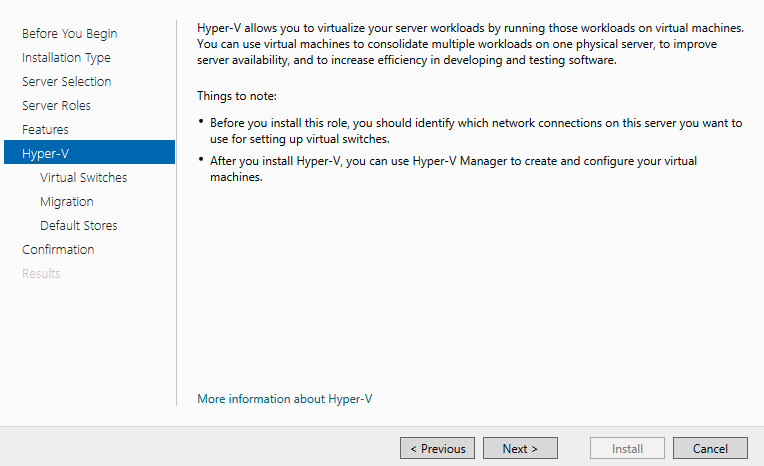Cancel the wizard

pyautogui.click(x=710, y=448)
